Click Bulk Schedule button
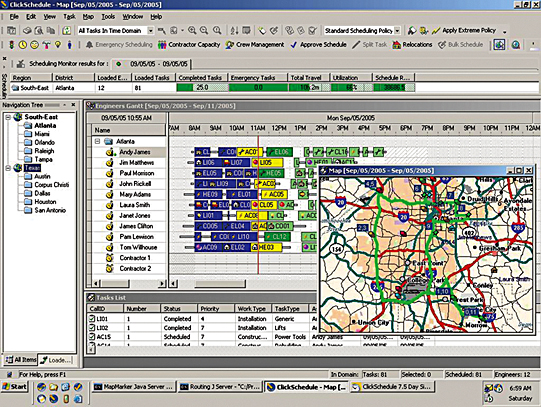 [x=461, y=45]
